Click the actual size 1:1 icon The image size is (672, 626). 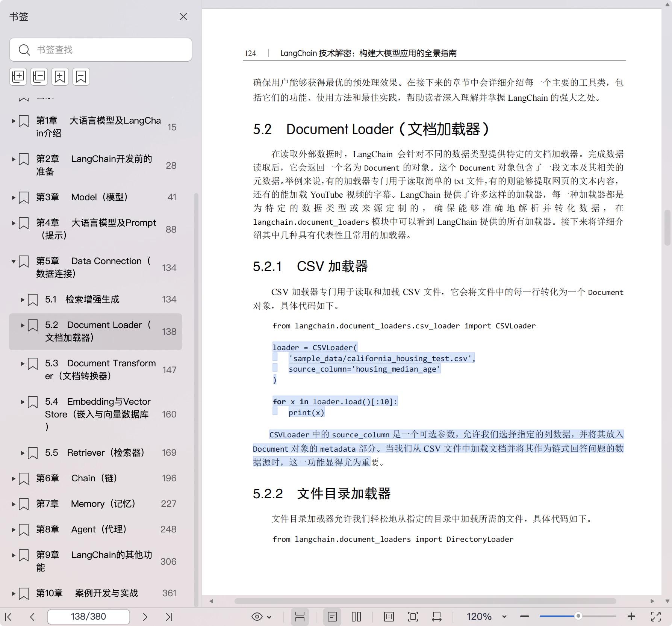pos(389,617)
